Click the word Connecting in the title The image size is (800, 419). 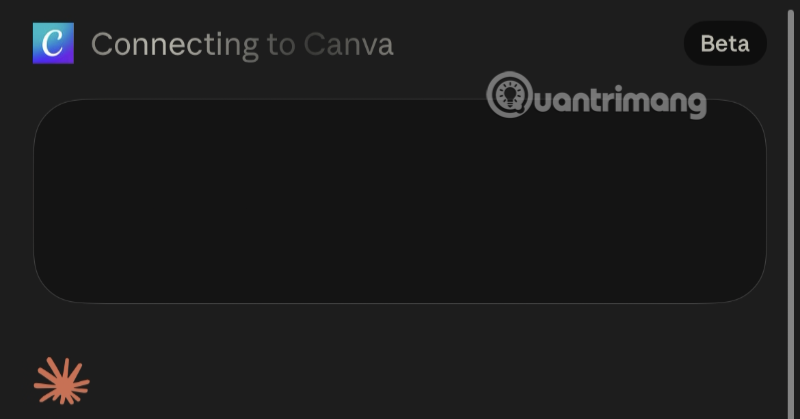[x=175, y=46]
